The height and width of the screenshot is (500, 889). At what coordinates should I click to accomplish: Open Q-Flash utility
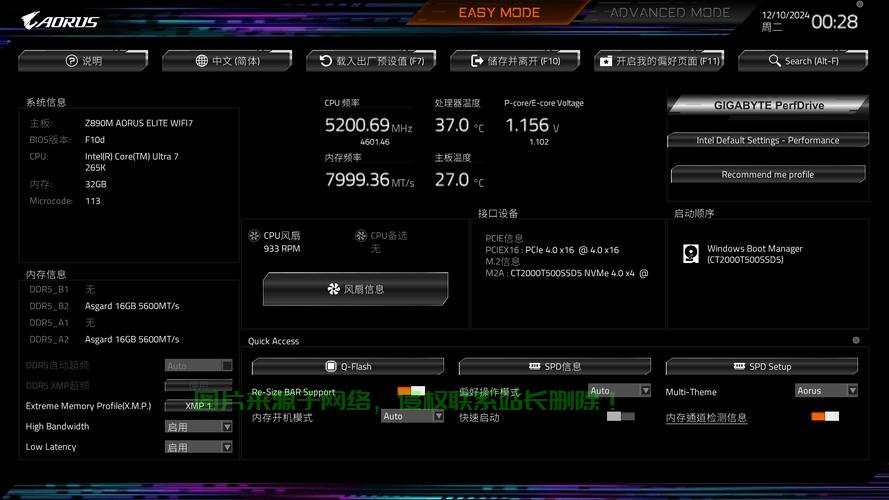tap(348, 366)
